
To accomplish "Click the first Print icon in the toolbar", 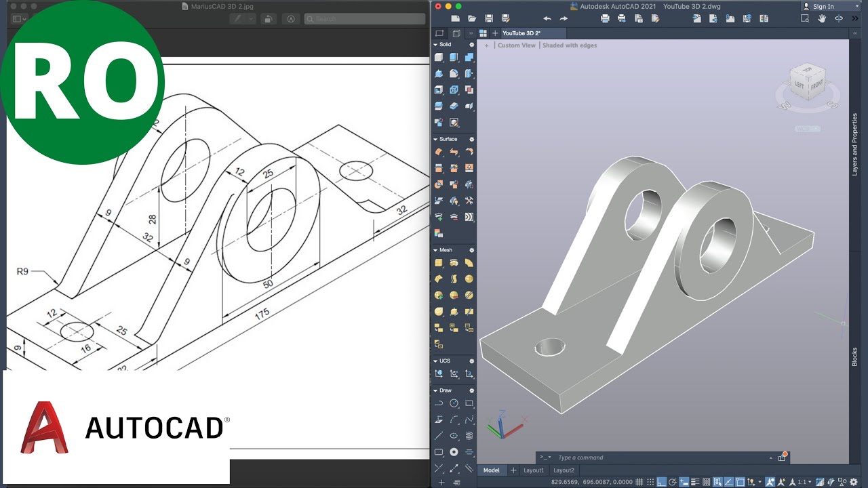I will [605, 18].
